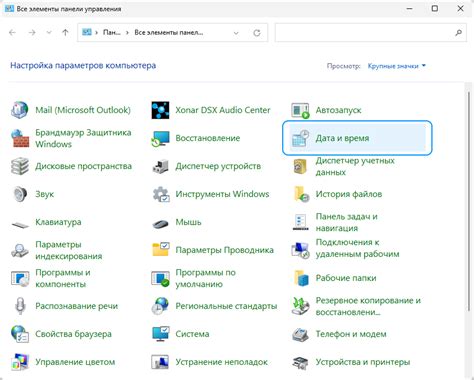Click the Свойства браузера icon
This screenshot has width=474, height=380.
coord(20,334)
